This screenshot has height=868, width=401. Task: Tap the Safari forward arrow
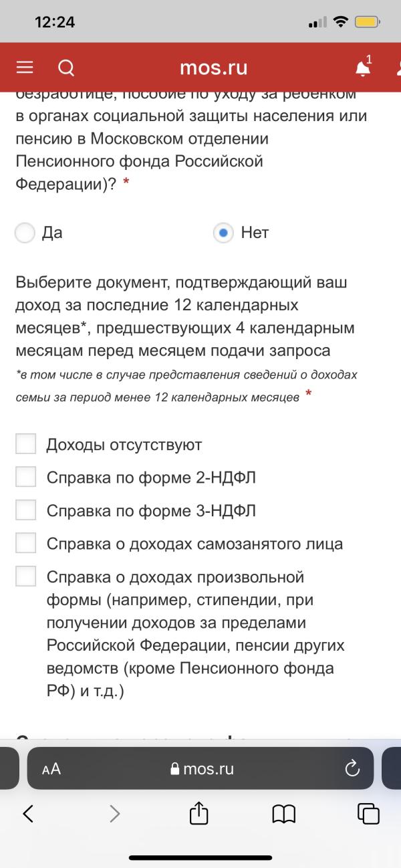(x=115, y=813)
